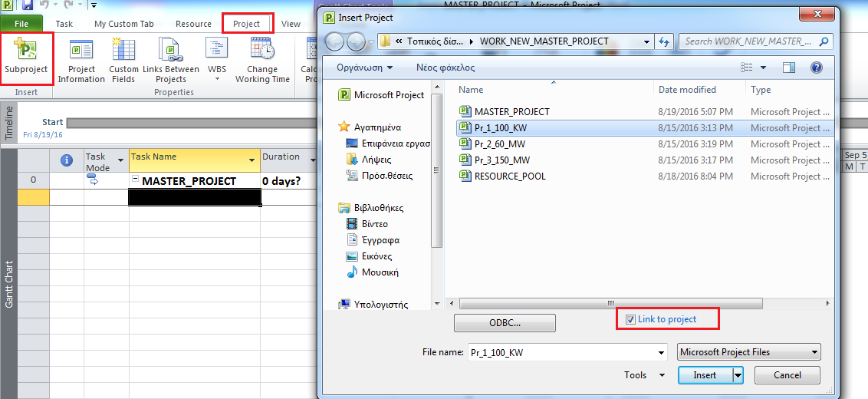Select the RESOURCE_POOL file
This screenshot has height=399, width=868.
[644, 176]
